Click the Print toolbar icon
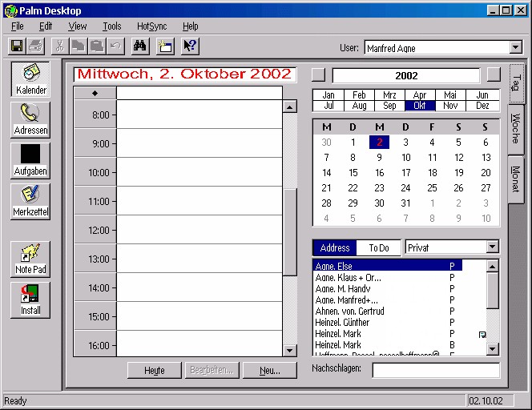Screen dimensions: 532x410 pos(35,46)
